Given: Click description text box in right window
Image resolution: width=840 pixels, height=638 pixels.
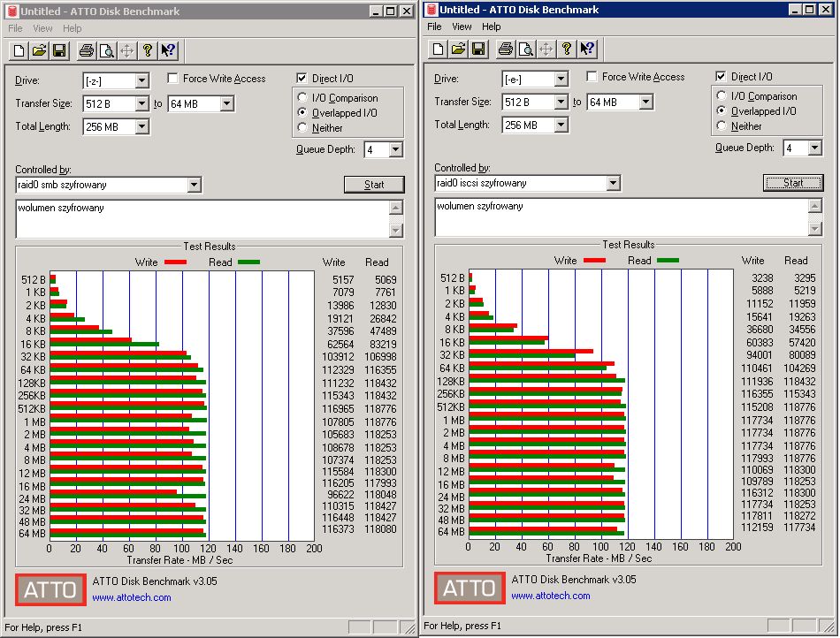Looking at the screenshot, I should click(x=622, y=217).
